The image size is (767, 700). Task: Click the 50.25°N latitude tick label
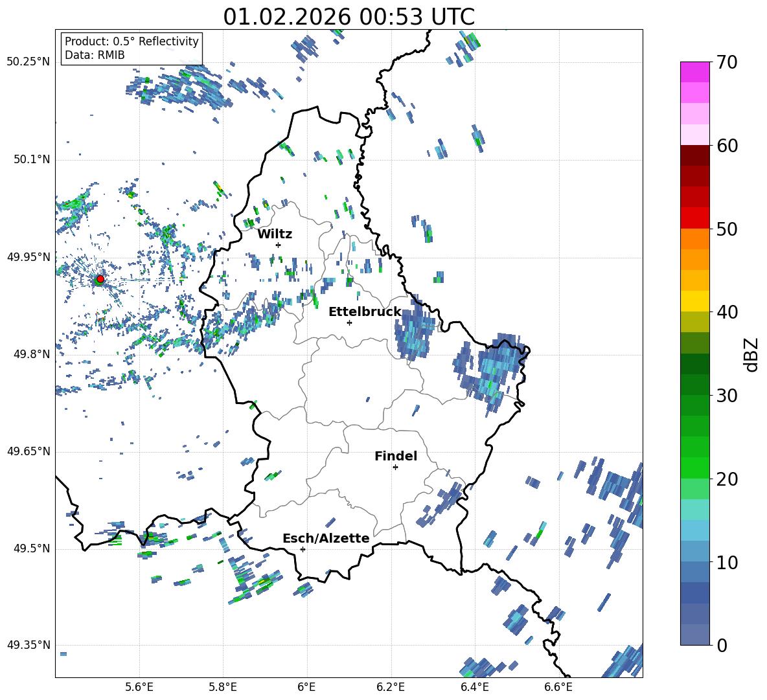(29, 62)
